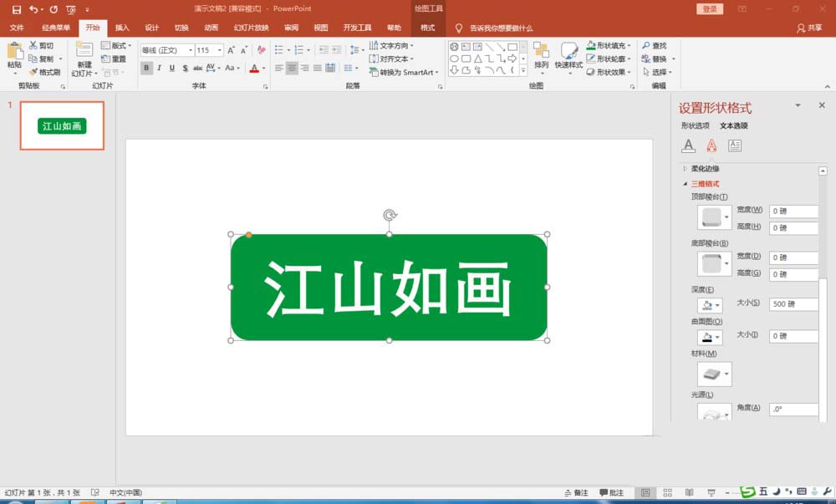Image resolution: width=836 pixels, height=504 pixels.
Task: Decrease font size with the smaller A icon
Action: click(x=243, y=50)
